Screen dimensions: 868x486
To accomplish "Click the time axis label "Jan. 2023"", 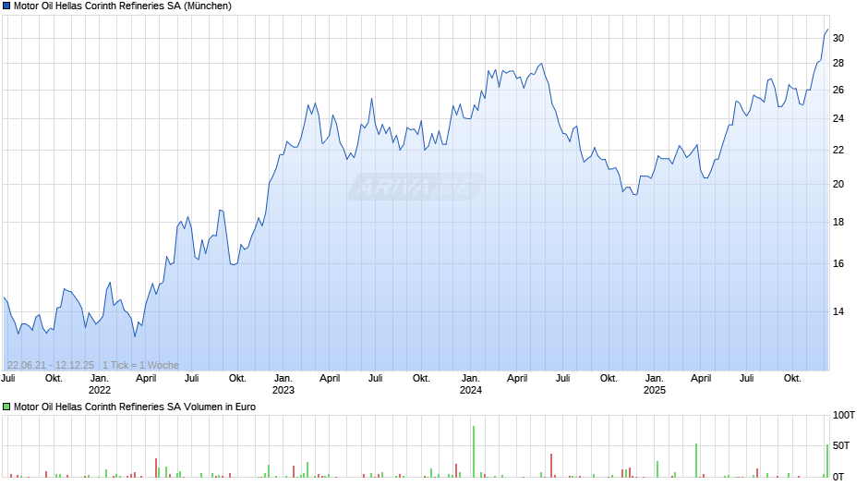I will 283,384.
